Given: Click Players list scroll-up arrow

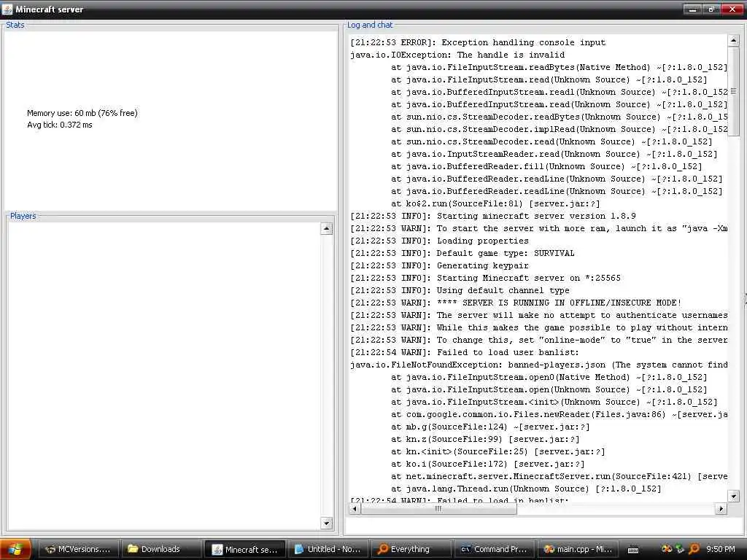Looking at the screenshot, I should [326, 228].
